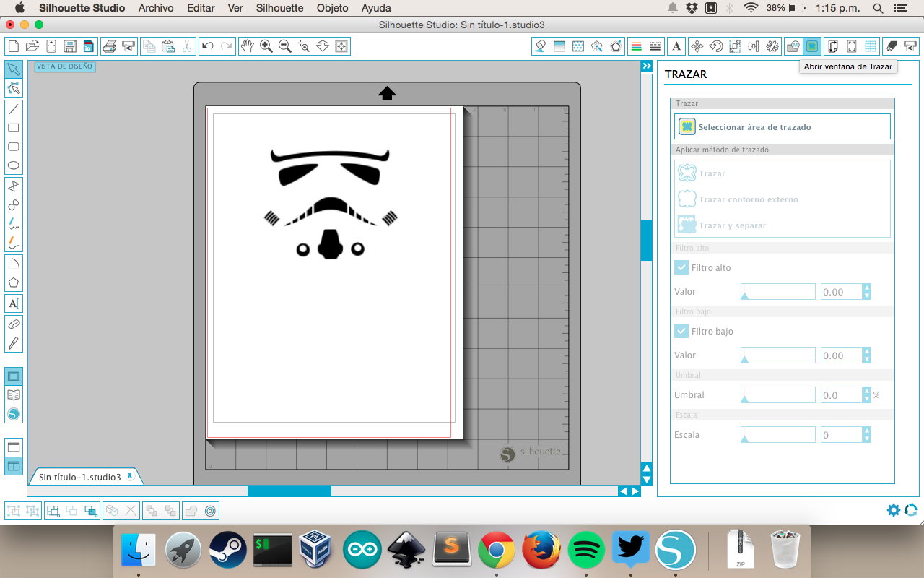Image resolution: width=924 pixels, height=578 pixels.
Task: Open the Line color window icon
Action: [x=636, y=46]
